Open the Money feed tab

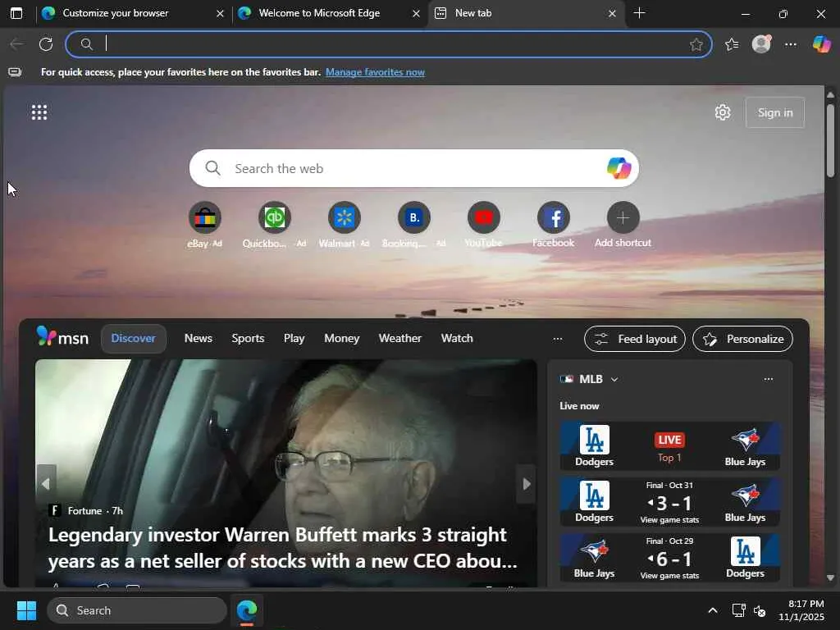click(342, 339)
